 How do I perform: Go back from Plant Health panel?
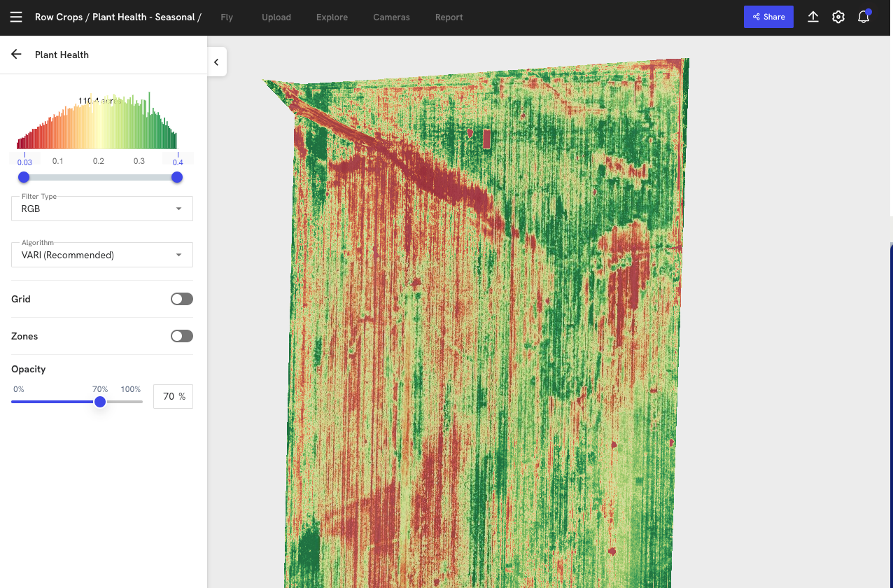click(x=17, y=55)
